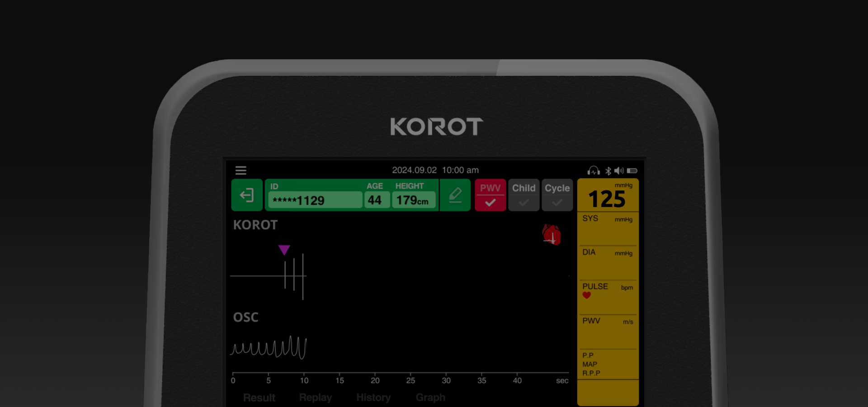Tap the R.P.P label
This screenshot has height=407, width=868.
click(x=591, y=373)
